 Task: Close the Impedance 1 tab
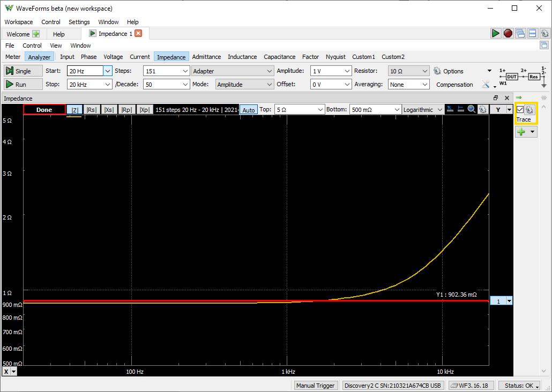coord(138,33)
